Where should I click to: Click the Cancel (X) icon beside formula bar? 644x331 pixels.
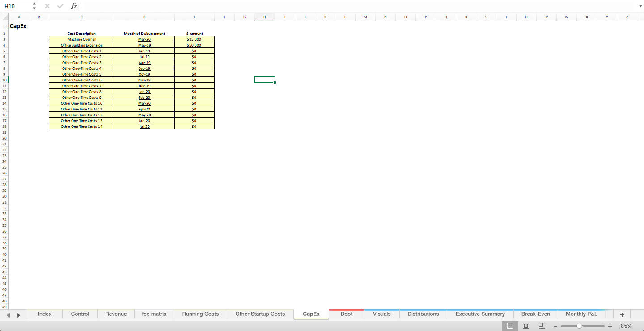[47, 6]
